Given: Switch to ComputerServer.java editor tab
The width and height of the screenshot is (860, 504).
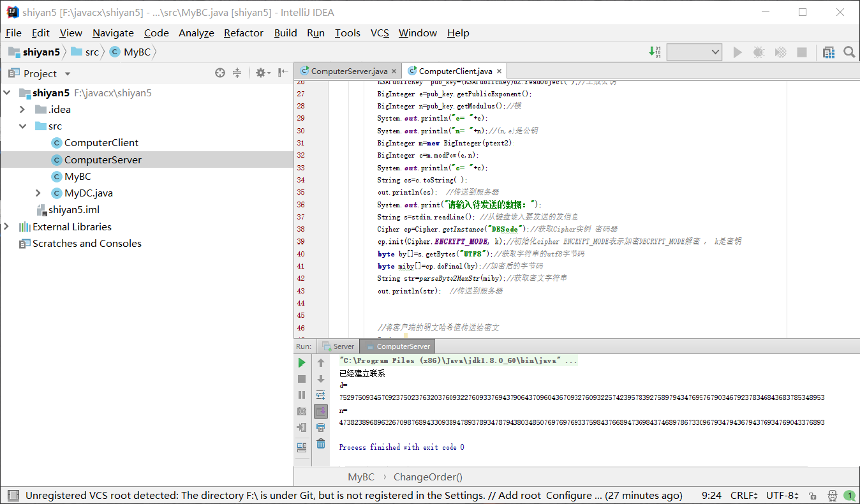Looking at the screenshot, I should coord(349,71).
